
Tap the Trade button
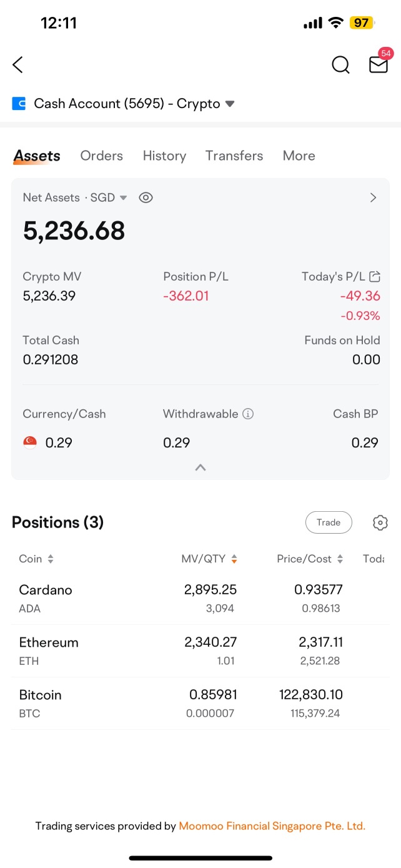pos(329,522)
